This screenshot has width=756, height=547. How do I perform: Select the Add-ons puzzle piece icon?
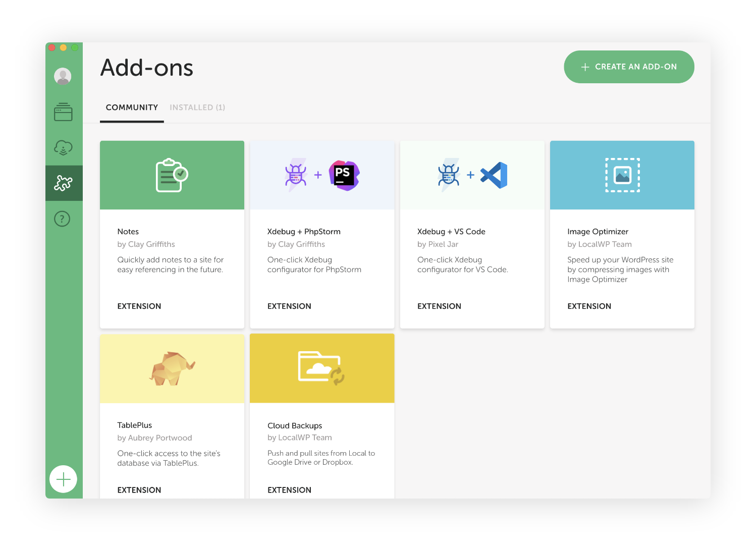tap(64, 183)
